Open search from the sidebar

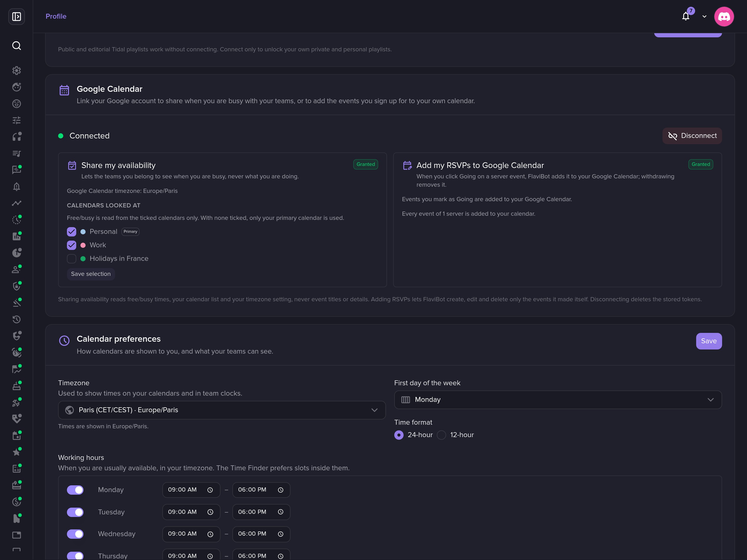[17, 46]
